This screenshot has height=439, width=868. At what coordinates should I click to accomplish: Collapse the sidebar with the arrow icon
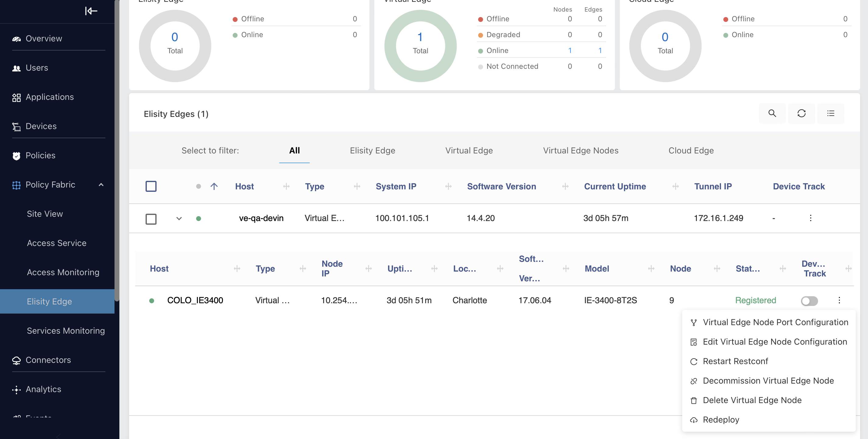[x=91, y=11]
